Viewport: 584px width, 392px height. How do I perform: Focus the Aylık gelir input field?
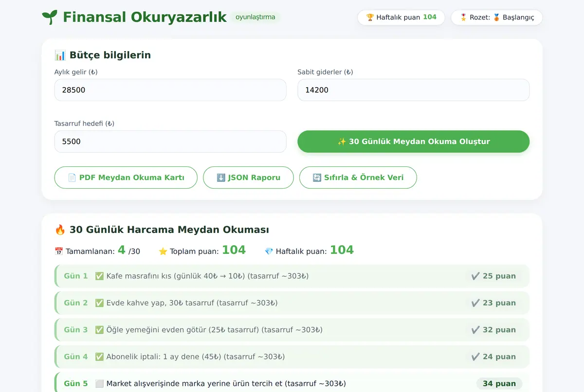170,90
